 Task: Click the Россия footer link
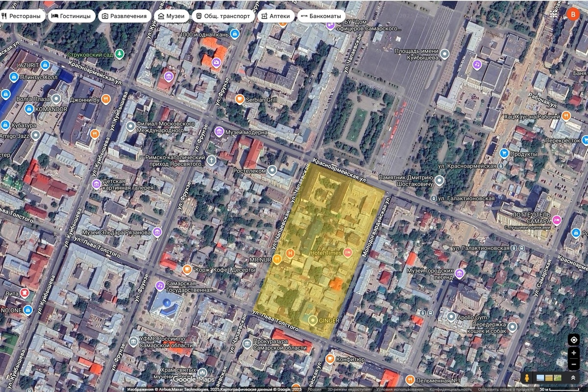pos(315,390)
